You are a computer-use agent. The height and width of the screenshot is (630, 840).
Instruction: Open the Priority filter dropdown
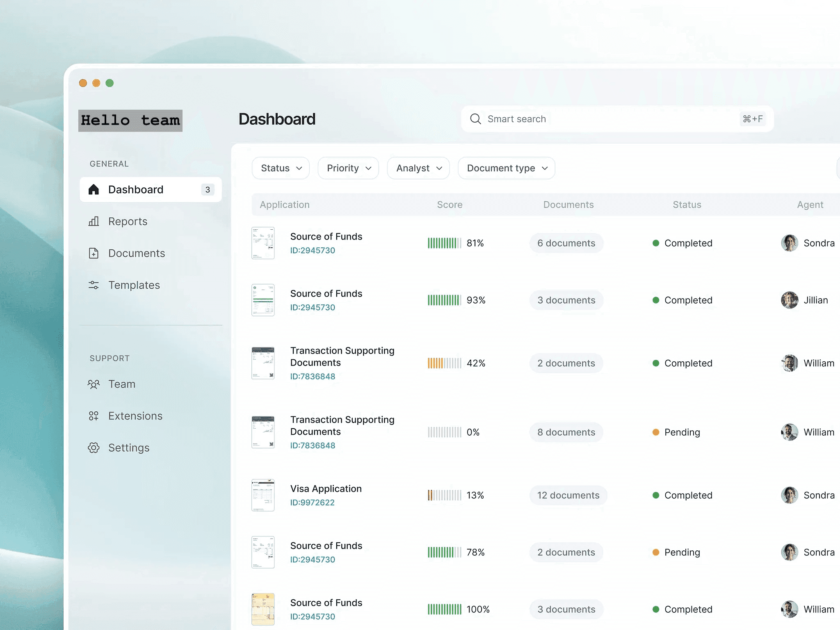pyautogui.click(x=348, y=168)
